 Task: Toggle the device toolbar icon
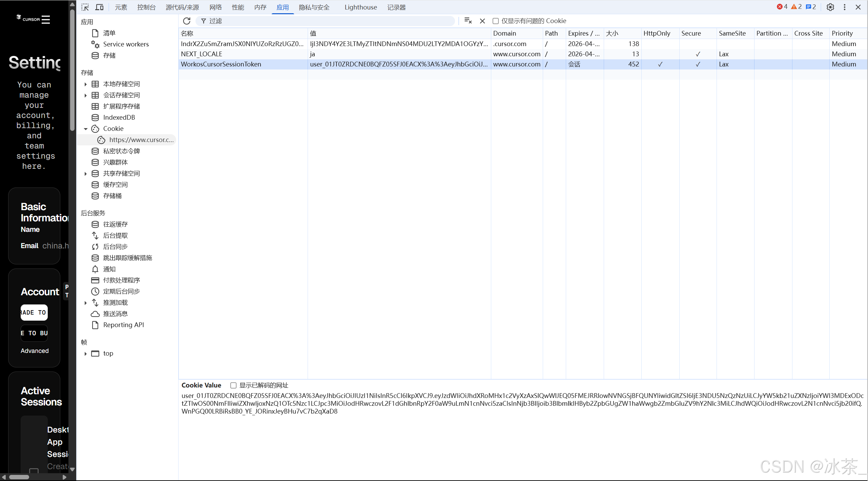tap(99, 7)
